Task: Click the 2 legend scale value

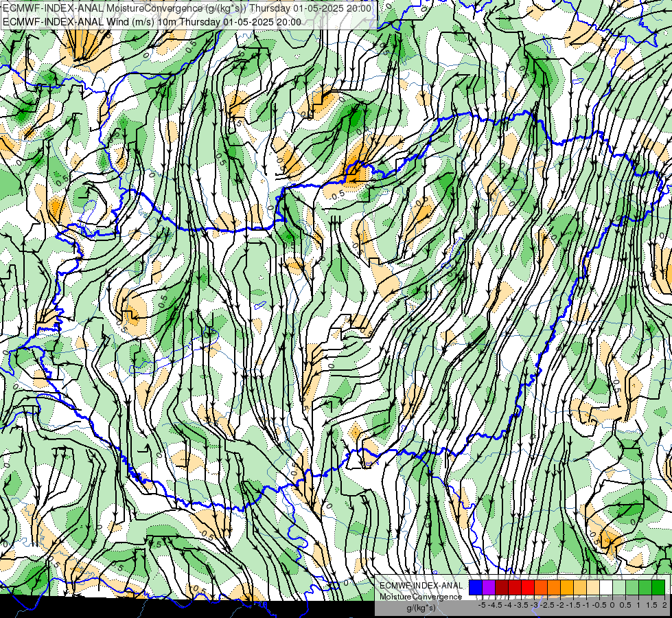Action: 664,605
